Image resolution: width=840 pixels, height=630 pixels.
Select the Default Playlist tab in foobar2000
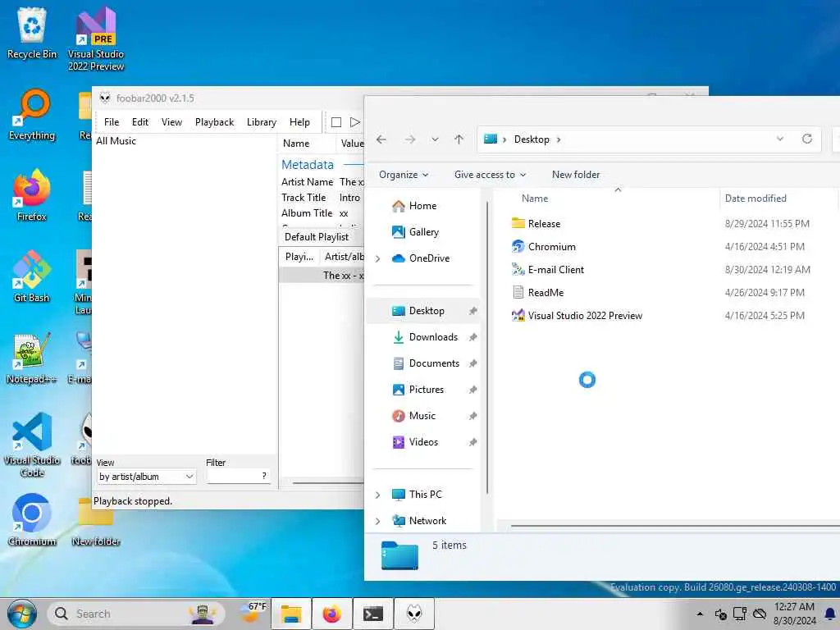tap(317, 237)
